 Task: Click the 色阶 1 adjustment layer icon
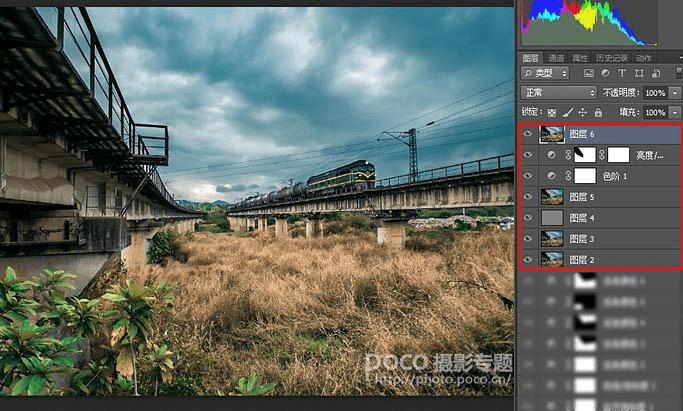point(551,176)
